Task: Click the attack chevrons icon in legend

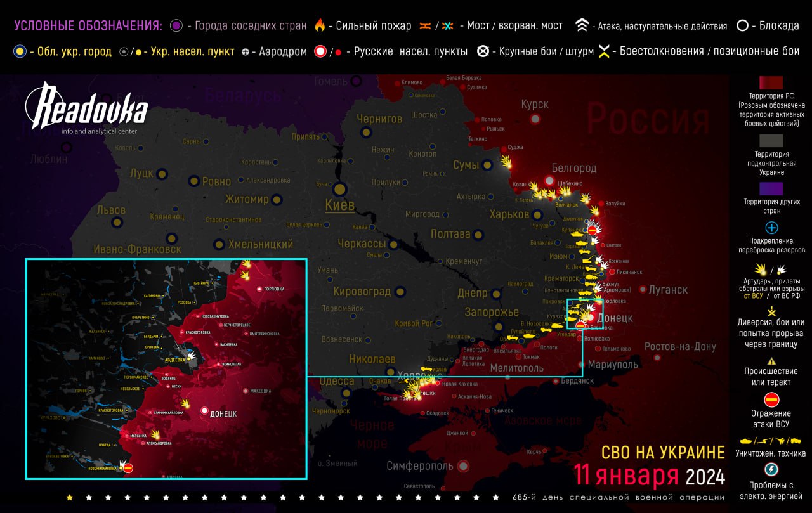Action: (582, 26)
